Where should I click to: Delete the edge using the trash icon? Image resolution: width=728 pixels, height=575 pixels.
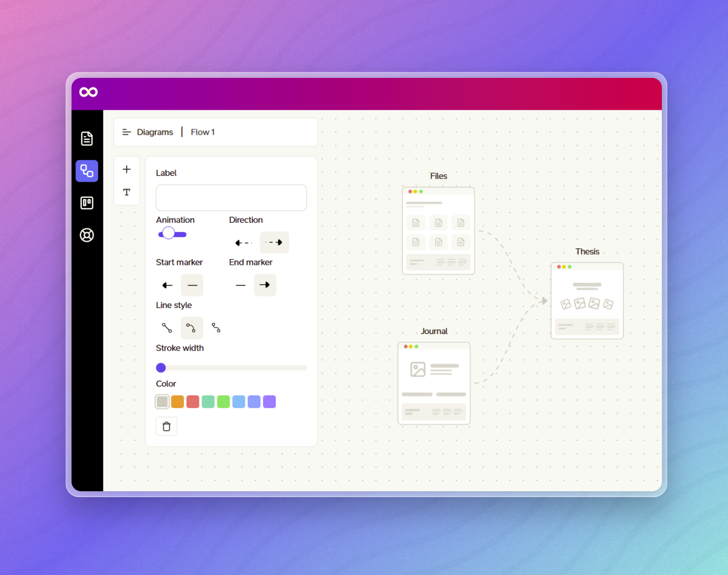tap(166, 426)
